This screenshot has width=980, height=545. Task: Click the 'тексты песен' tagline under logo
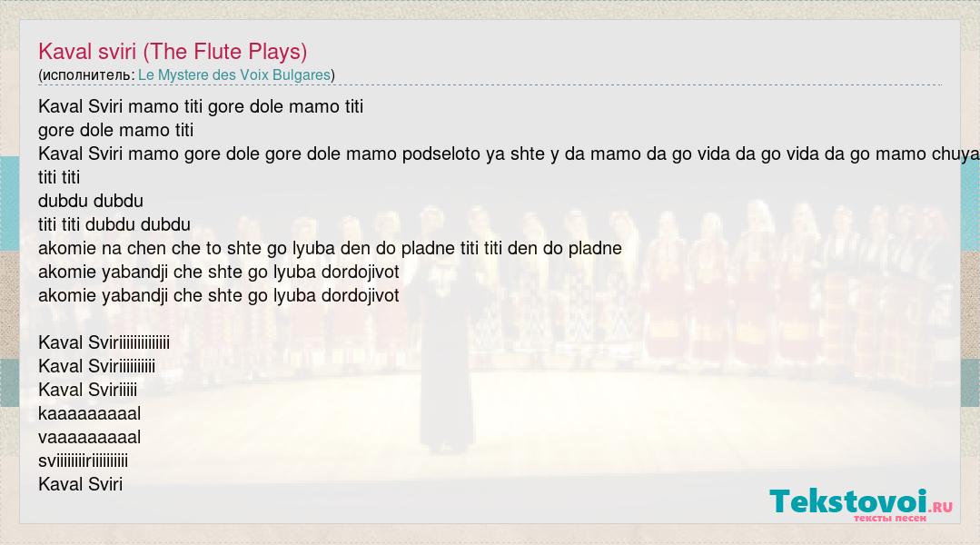click(890, 518)
